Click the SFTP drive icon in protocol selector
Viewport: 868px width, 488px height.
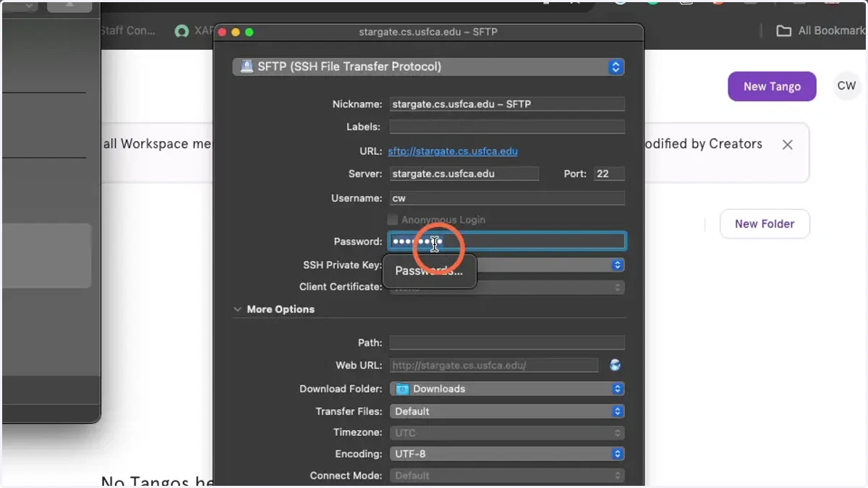(246, 67)
